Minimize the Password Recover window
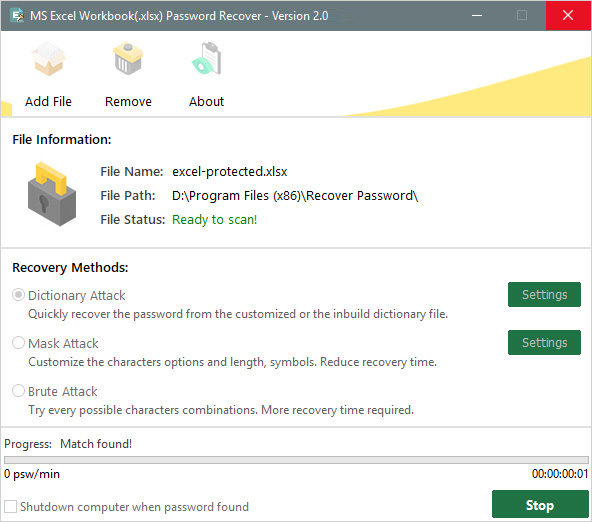Image resolution: width=592 pixels, height=522 pixels. 477,15
